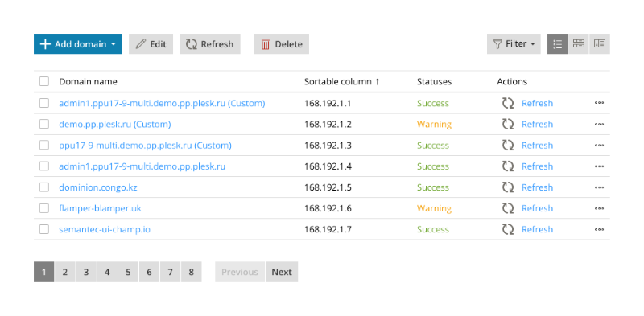
Task: Open the Filter dropdown
Action: click(514, 44)
